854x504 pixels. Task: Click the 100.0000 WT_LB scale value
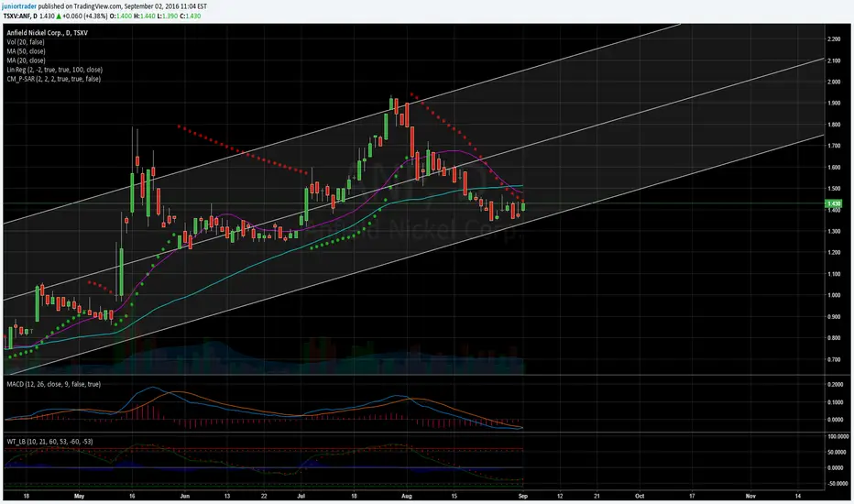(838, 436)
